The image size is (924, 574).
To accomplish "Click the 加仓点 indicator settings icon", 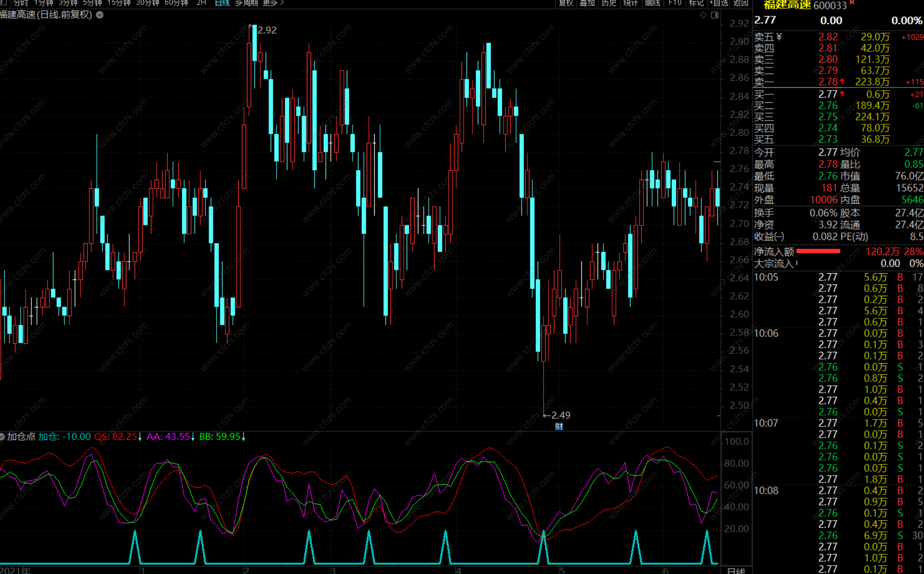I will point(2,436).
